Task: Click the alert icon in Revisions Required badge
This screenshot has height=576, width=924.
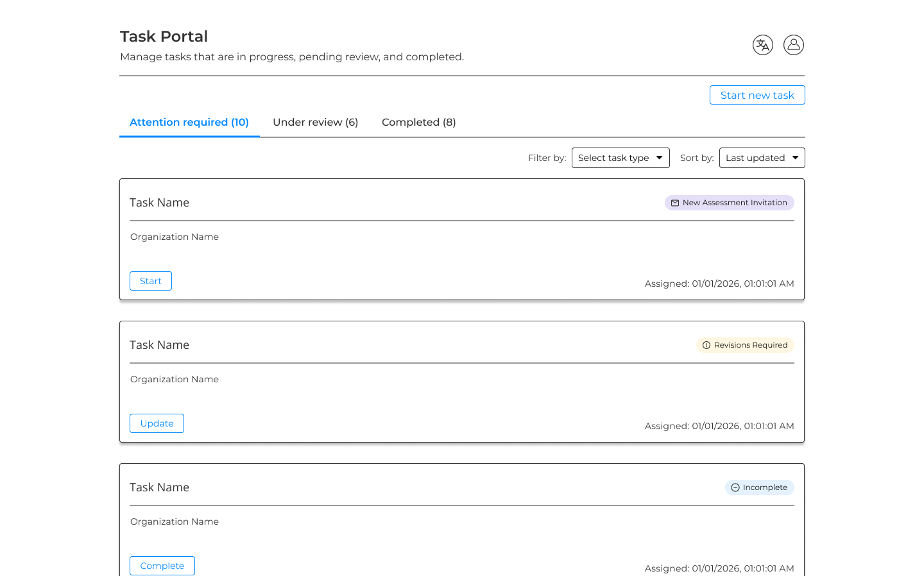Action: tap(706, 345)
